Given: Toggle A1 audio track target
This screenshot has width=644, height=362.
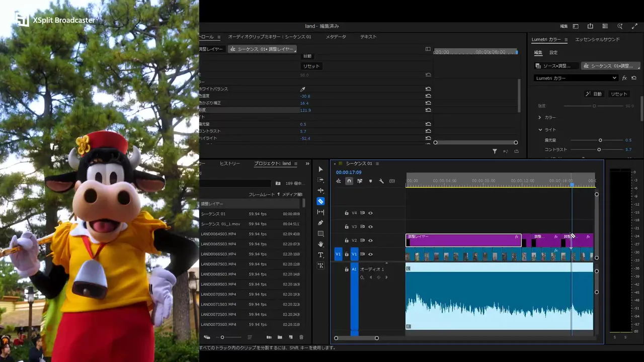Looking at the screenshot, I should [x=354, y=269].
